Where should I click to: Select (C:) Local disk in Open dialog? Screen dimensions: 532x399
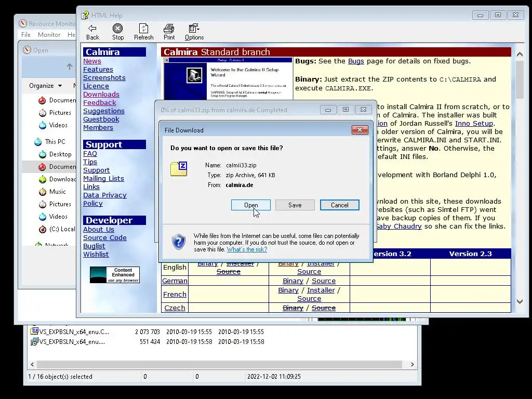coord(57,229)
